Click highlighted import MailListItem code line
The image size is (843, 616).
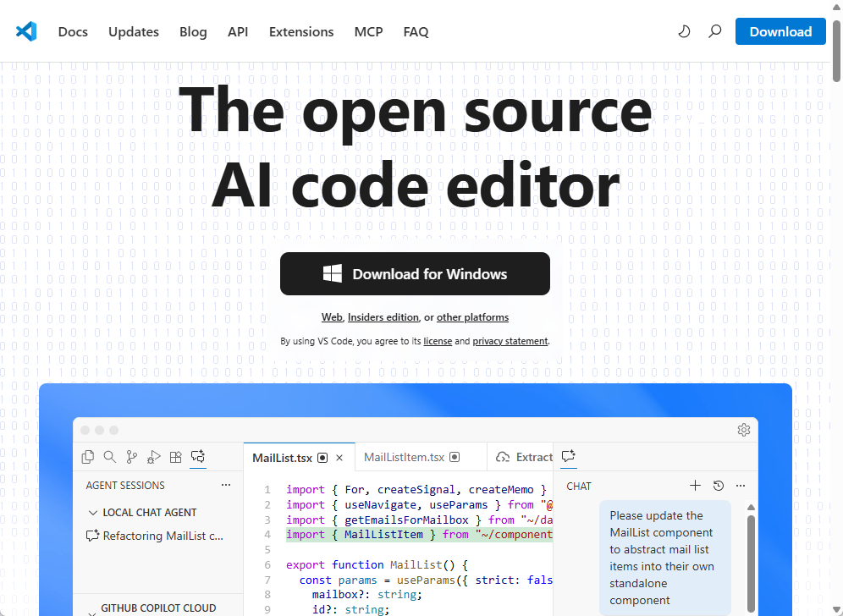(419, 534)
